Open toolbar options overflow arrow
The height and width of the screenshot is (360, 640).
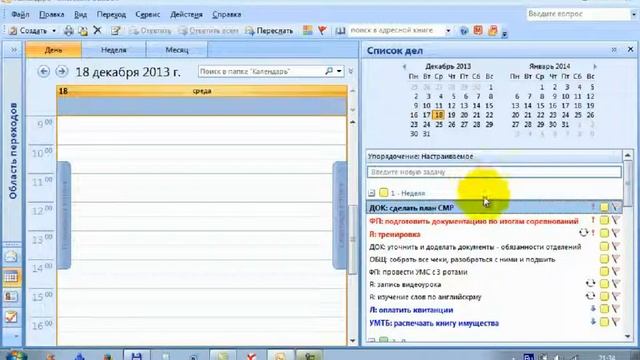point(505,33)
